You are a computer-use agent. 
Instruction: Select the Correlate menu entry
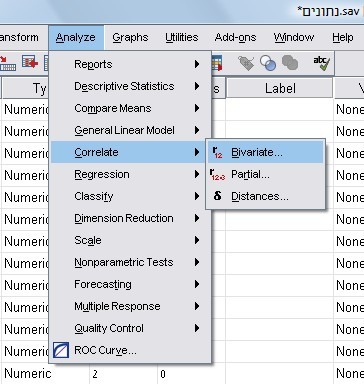(x=129, y=152)
